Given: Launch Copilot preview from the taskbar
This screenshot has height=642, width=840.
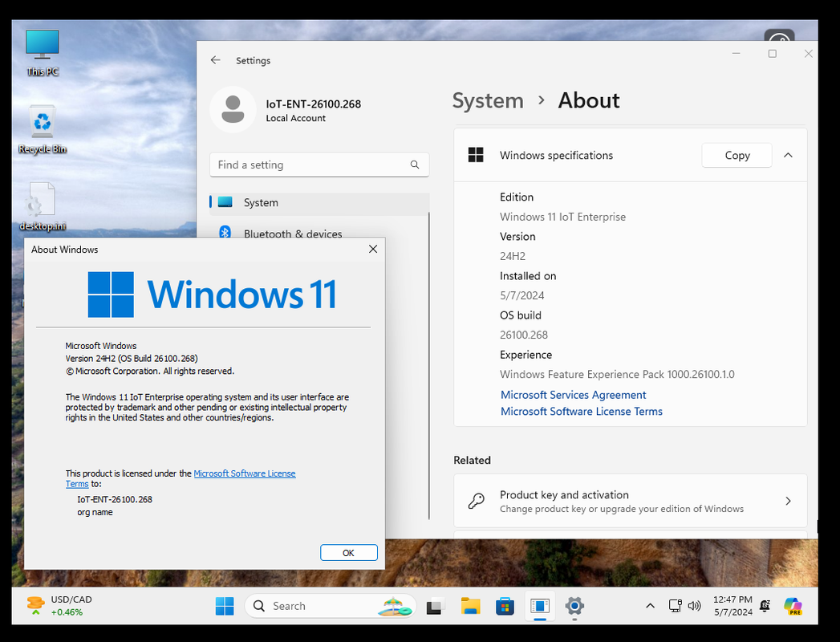Looking at the screenshot, I should coord(793,606).
